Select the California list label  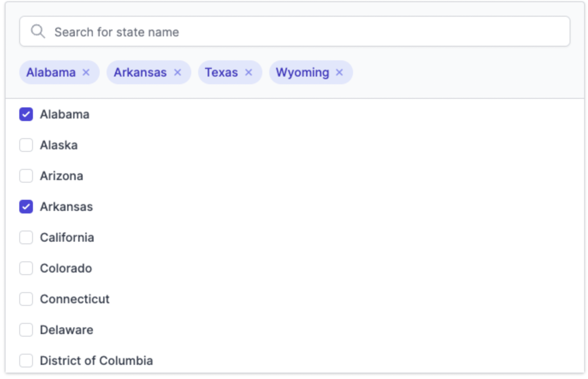67,237
